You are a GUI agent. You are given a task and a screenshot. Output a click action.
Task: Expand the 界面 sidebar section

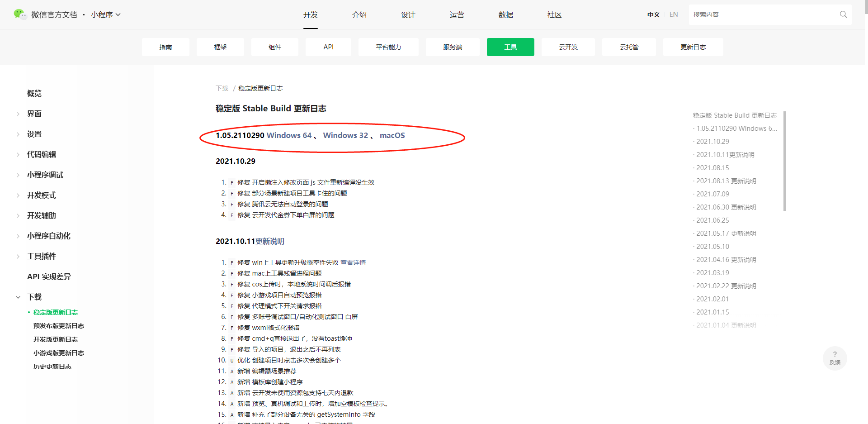(18, 114)
